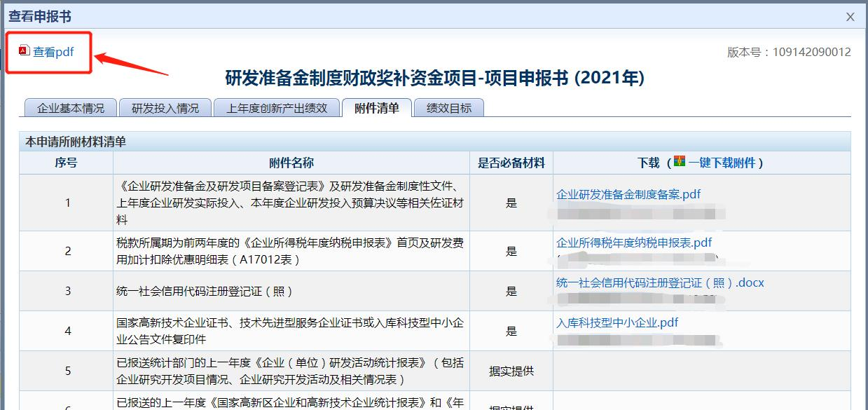Click the 版本号 109142090012 text

789,52
